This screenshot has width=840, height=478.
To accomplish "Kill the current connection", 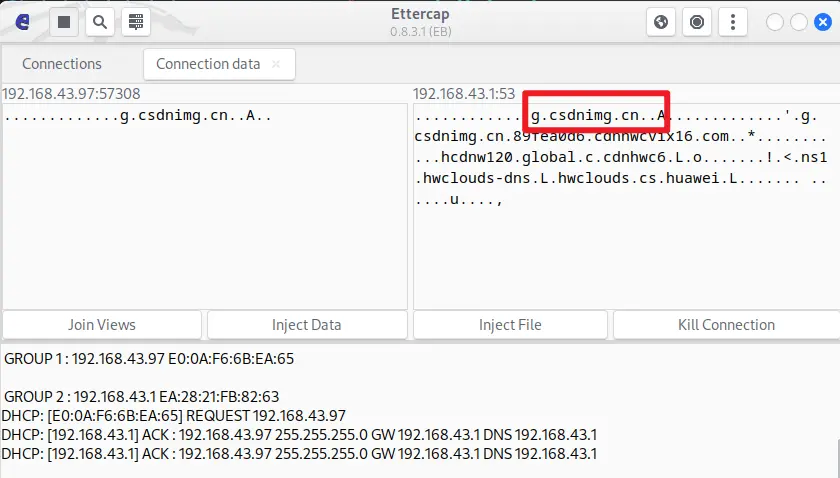I will click(x=726, y=324).
